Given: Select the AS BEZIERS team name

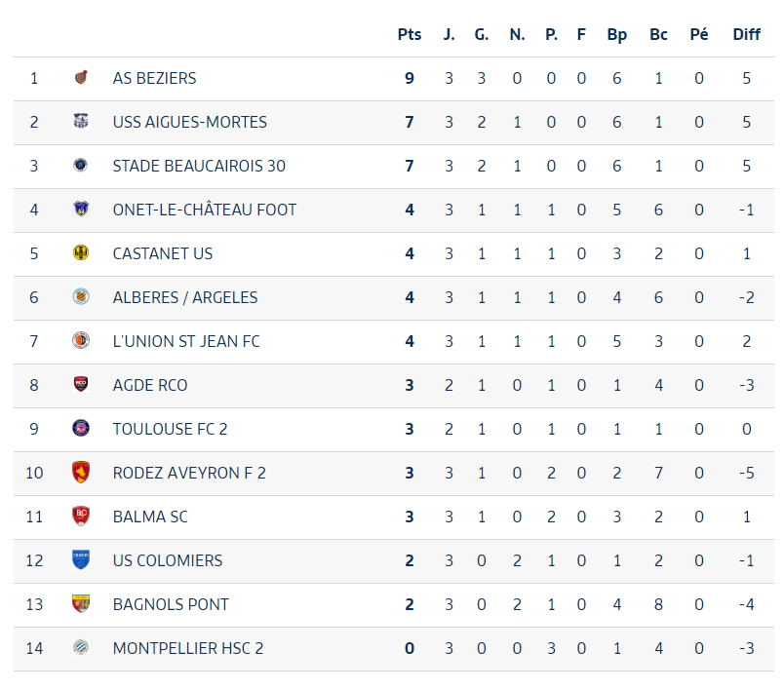Looking at the screenshot, I should 154,78.
